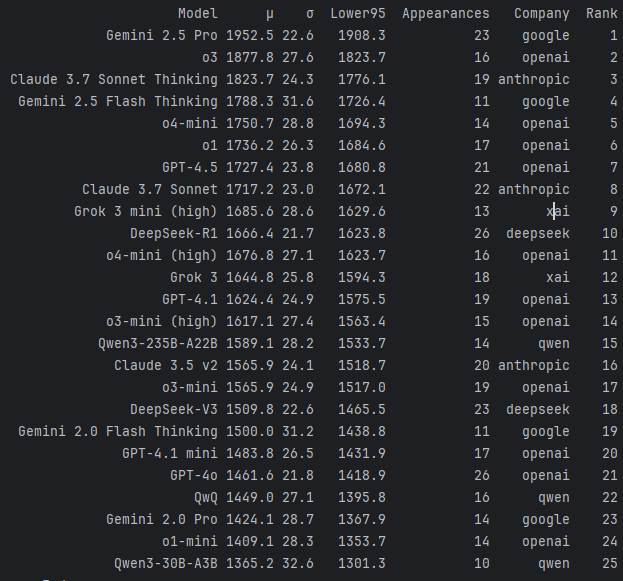Click the Lower95 column header
The height and width of the screenshot is (581, 623).
click(x=358, y=14)
